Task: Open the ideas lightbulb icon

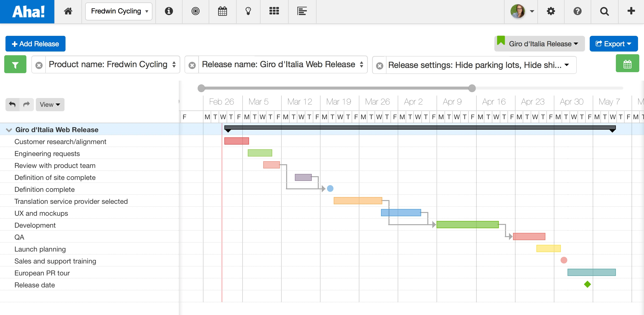Action: [248, 11]
